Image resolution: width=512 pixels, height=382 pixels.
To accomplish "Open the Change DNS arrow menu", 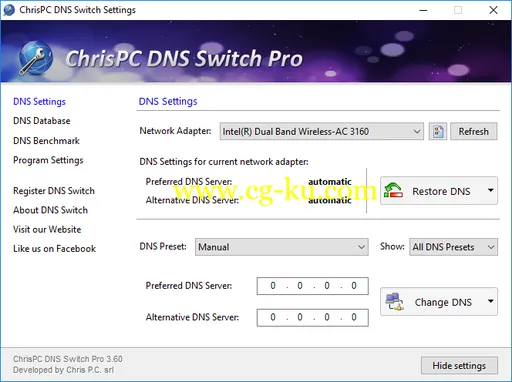I will pyautogui.click(x=490, y=301).
